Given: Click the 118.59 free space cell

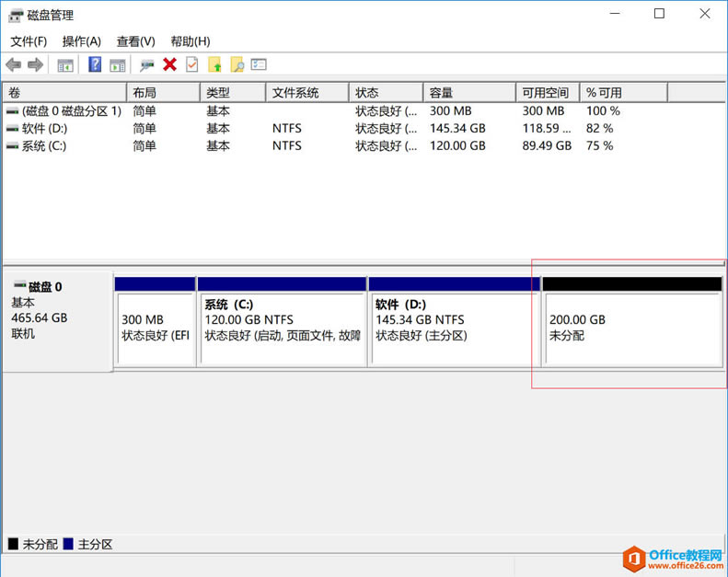Looking at the screenshot, I should (547, 128).
